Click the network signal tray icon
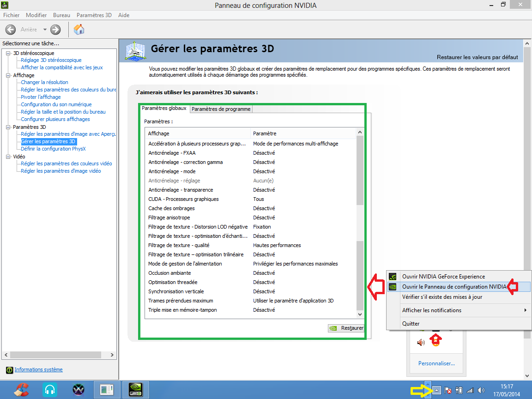The image size is (532, 399). [470, 391]
